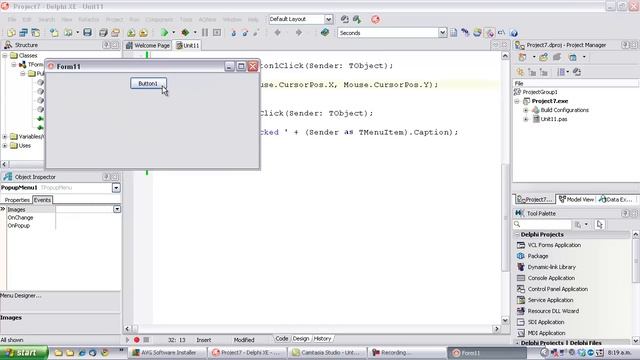640x360 pixels.
Task: Click the editor horizontal scrollbar right arrow
Action: click(x=497, y=329)
